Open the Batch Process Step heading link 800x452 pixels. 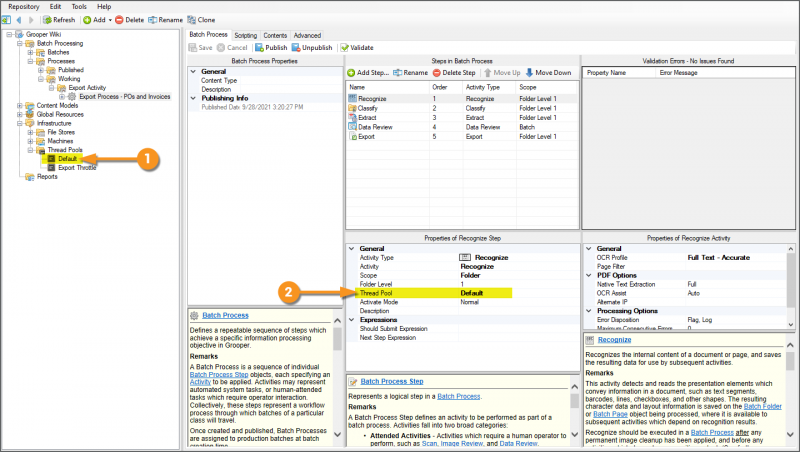tap(392, 382)
